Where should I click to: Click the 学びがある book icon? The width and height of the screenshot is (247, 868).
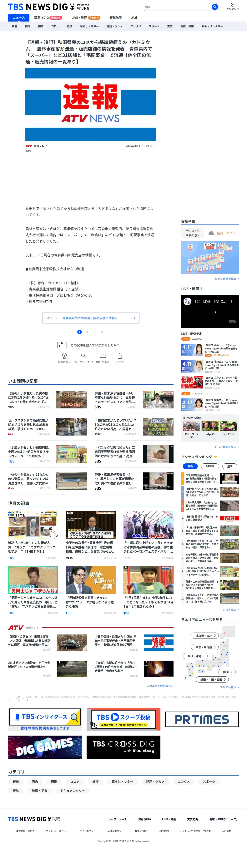[x=103, y=356]
